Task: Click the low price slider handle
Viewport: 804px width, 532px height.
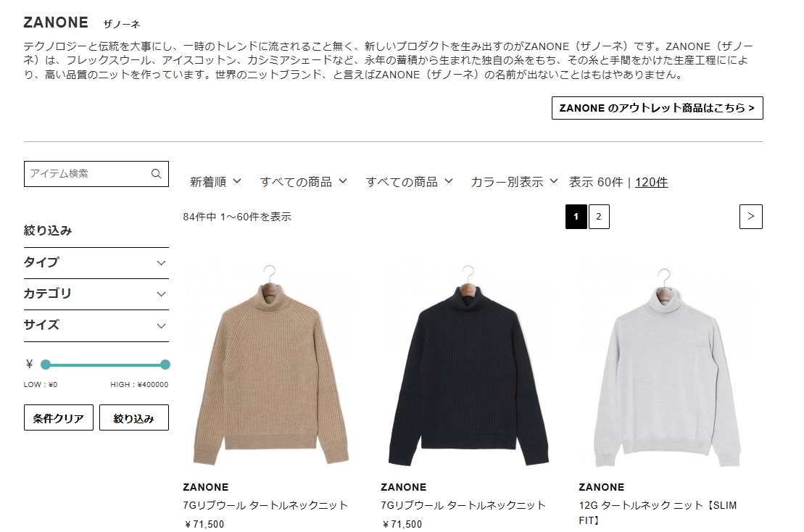Action: (x=46, y=365)
